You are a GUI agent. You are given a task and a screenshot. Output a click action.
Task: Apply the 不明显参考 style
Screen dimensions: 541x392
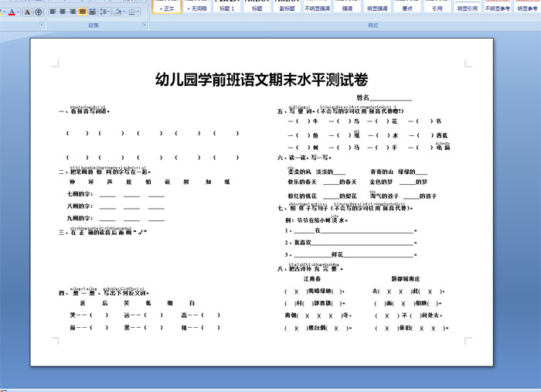click(x=497, y=6)
